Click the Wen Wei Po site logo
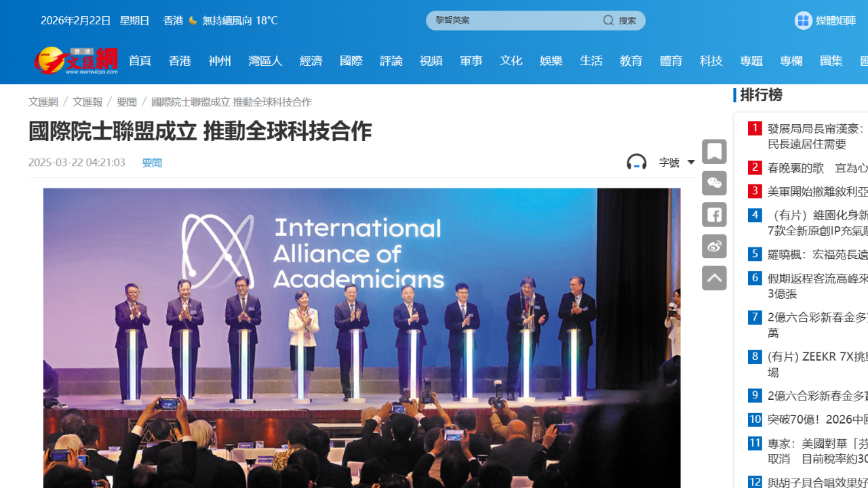This screenshot has width=868, height=488. 75,60
